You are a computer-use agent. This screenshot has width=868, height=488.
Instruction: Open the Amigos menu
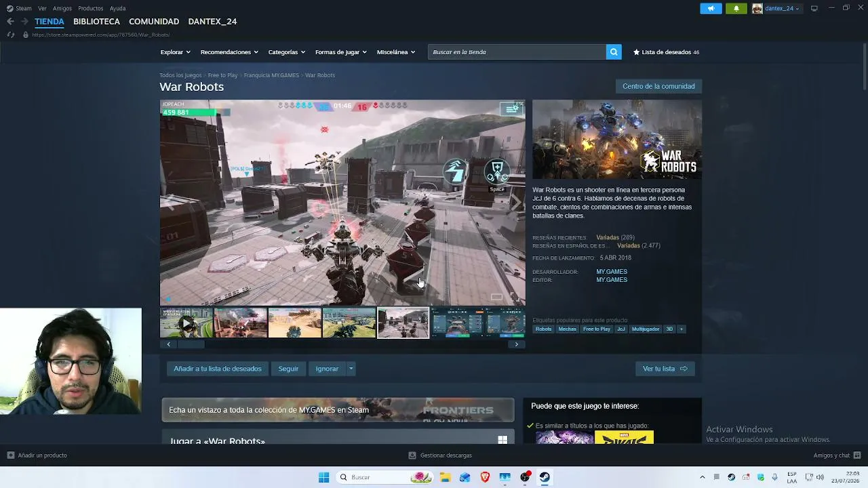coord(62,9)
